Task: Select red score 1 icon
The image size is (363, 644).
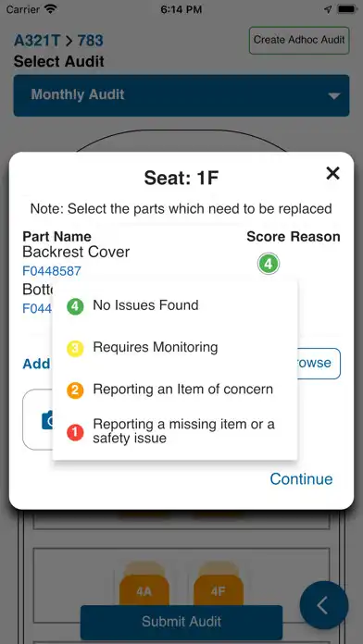Action: [75, 432]
